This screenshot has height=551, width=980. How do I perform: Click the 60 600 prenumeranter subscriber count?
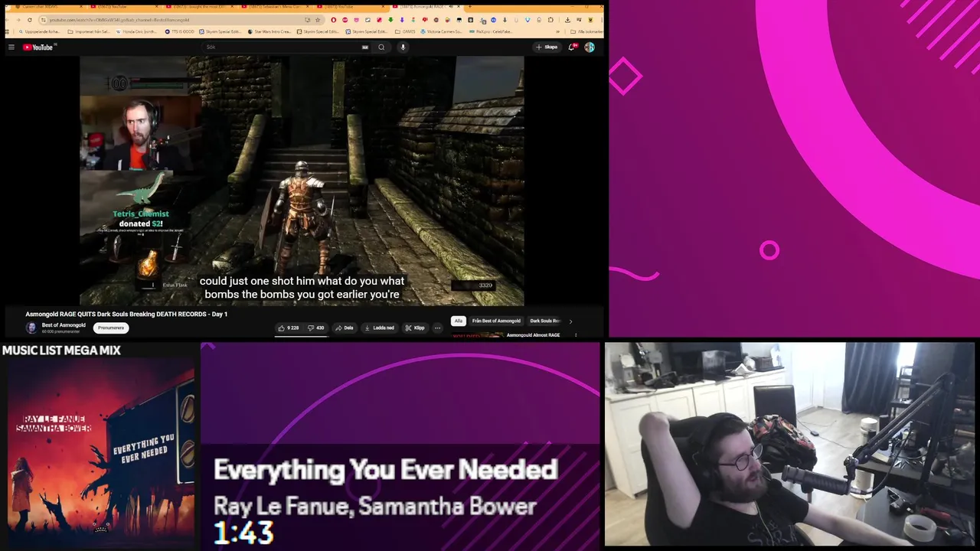(x=59, y=331)
